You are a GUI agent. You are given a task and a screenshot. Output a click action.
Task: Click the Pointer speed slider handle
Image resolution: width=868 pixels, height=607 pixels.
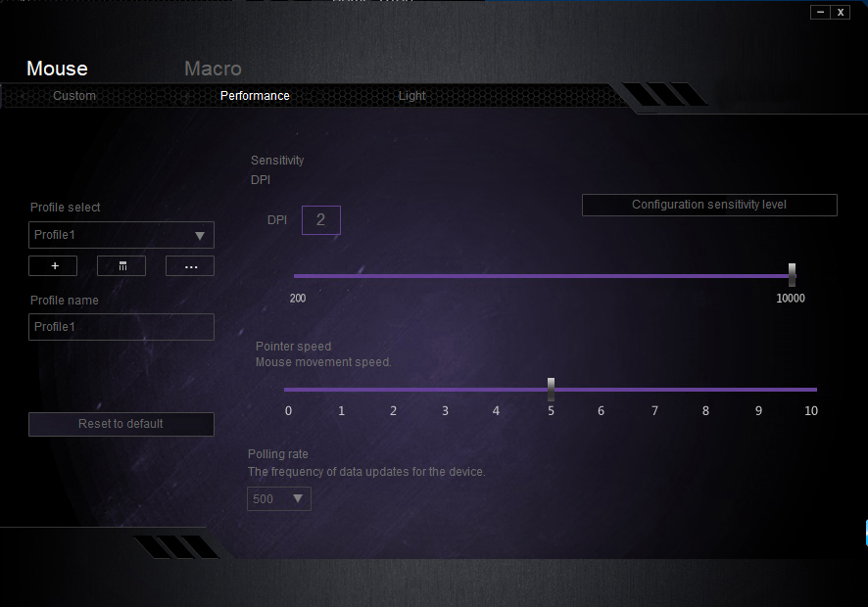551,389
